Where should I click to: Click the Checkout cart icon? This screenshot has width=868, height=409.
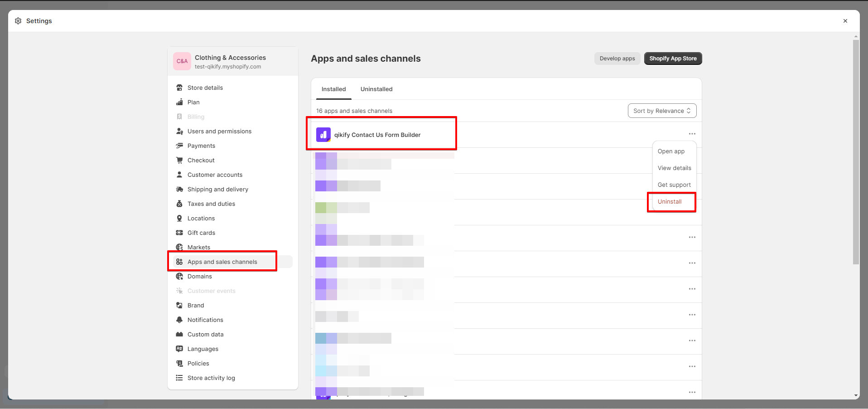point(179,160)
